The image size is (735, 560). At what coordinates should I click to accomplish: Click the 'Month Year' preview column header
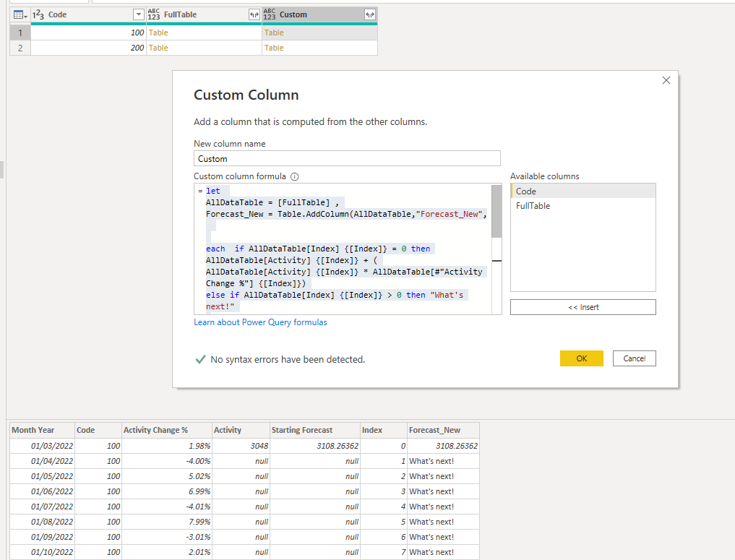click(42, 430)
